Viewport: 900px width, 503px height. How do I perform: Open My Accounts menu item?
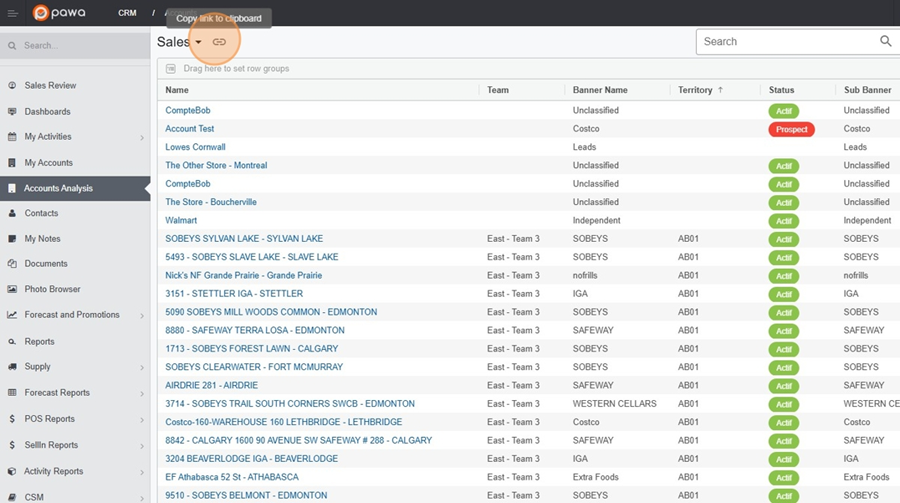coord(49,163)
